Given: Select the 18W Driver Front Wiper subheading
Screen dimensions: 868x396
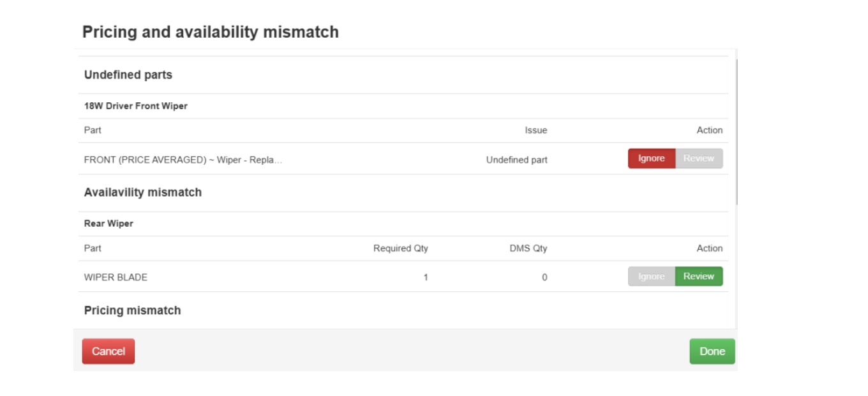Looking at the screenshot, I should tap(136, 106).
